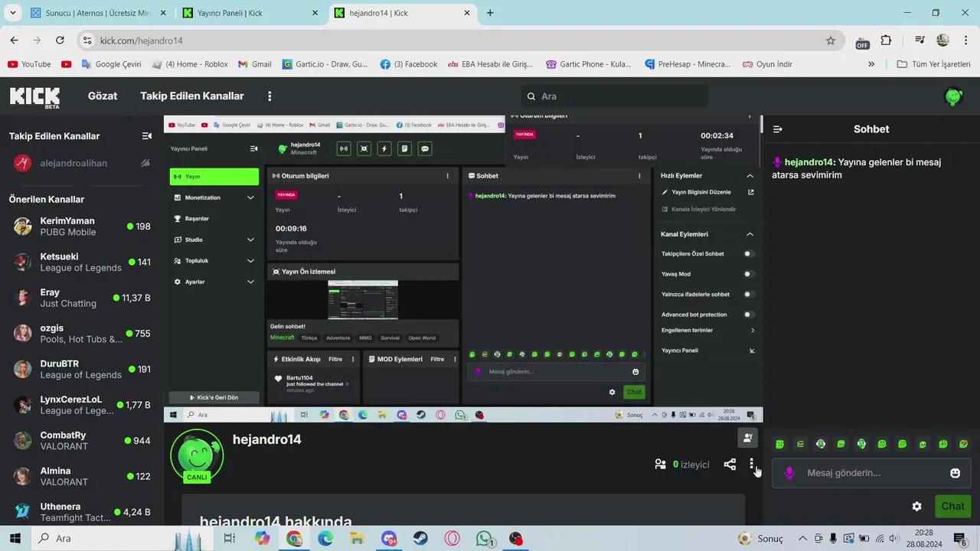Open Eray's Just Chatting channel
This screenshot has width=980, height=551.
(x=80, y=298)
